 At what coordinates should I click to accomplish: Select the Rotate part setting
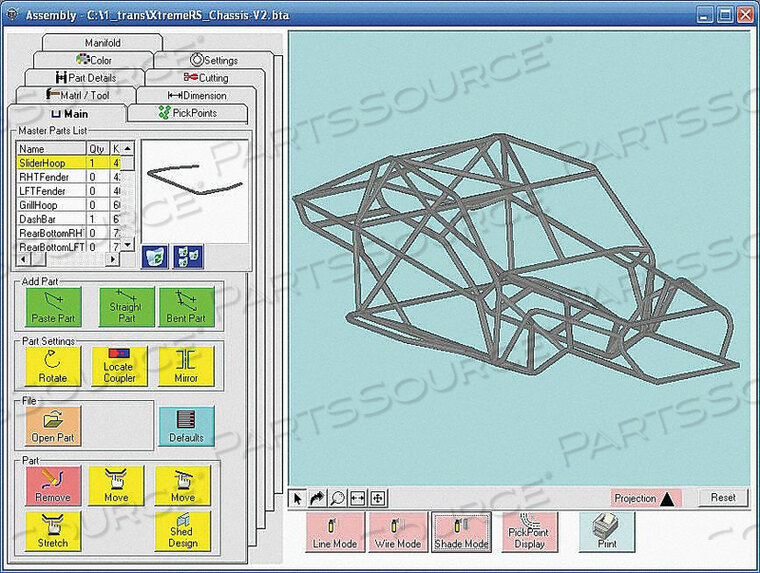pos(52,367)
